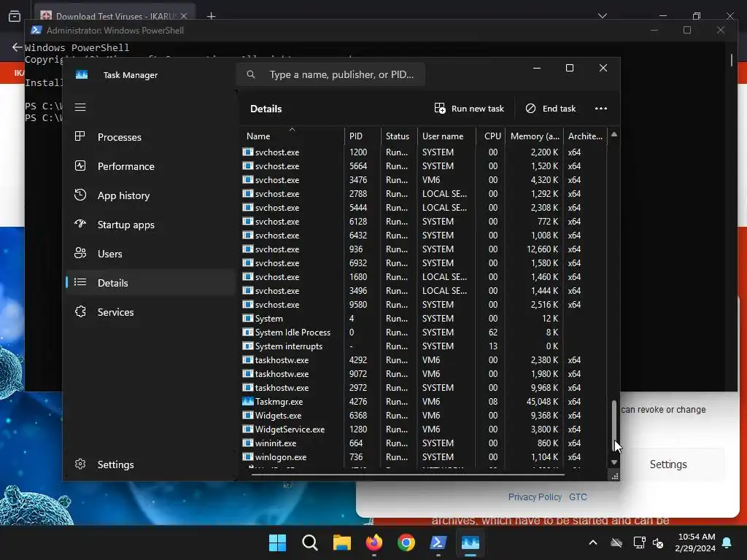Viewport: 747px width, 560px height.
Task: Open browser tab list chevron
Action: click(x=602, y=16)
